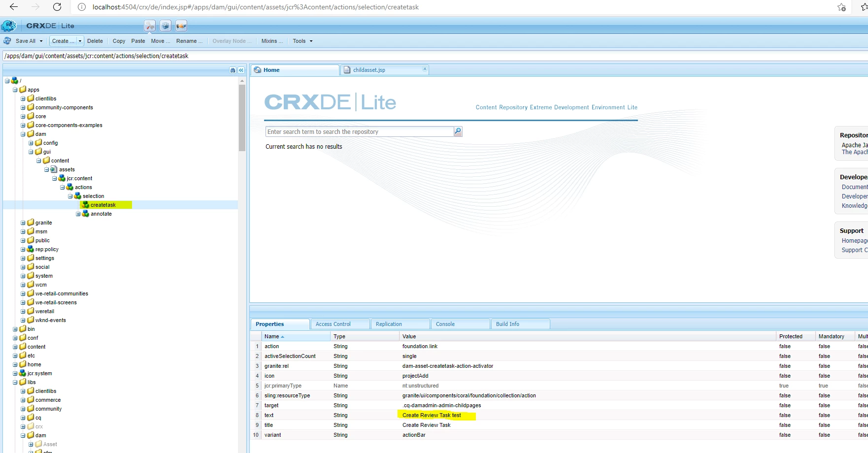Collapse the libs folder
This screenshot has height=453, width=868.
(x=15, y=382)
